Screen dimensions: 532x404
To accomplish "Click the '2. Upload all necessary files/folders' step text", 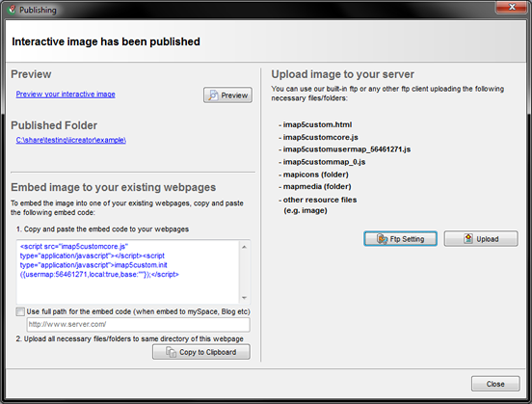I will tap(129, 338).
